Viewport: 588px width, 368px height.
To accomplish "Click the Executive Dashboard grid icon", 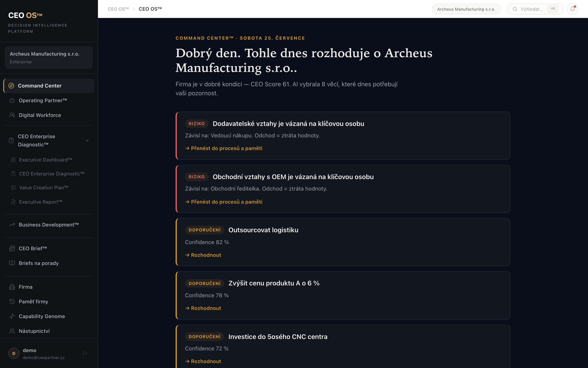I will (x=13, y=160).
